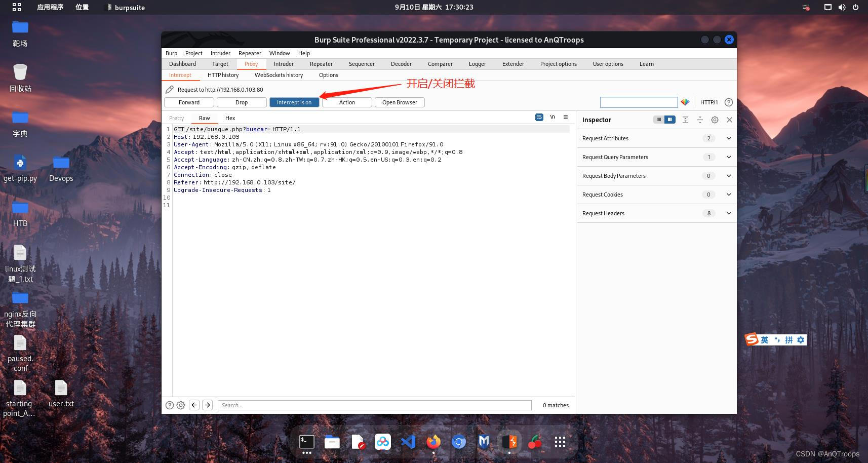
Task: Open the editor hamburger menu icon
Action: point(566,117)
